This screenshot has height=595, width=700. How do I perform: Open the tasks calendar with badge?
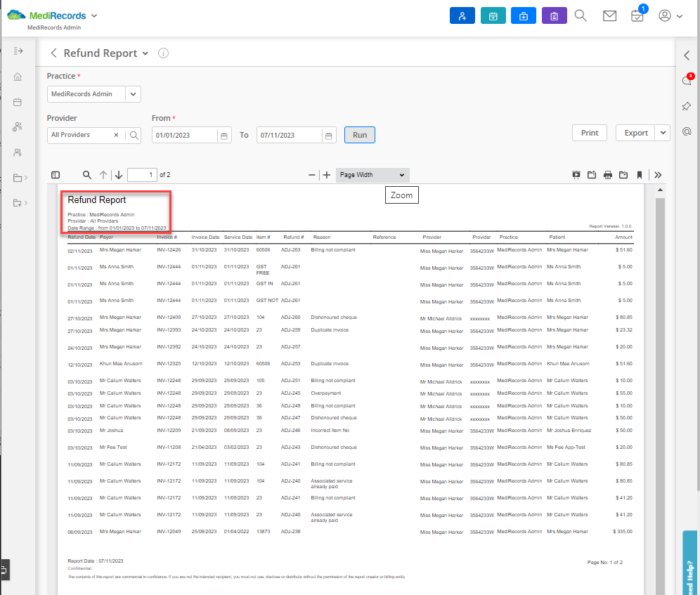pyautogui.click(x=637, y=15)
